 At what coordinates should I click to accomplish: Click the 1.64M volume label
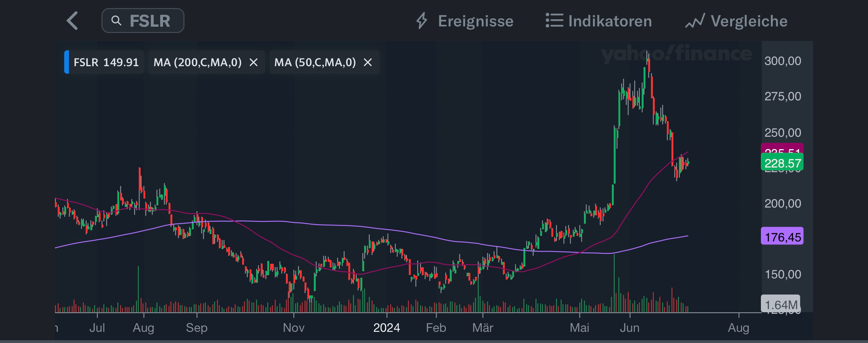pyautogui.click(x=780, y=304)
